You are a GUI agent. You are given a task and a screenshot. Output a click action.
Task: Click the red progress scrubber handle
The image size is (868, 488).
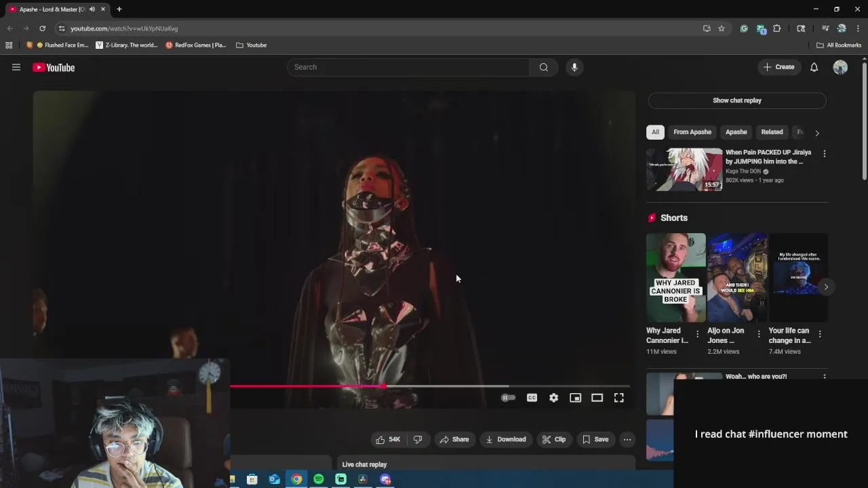coord(384,386)
